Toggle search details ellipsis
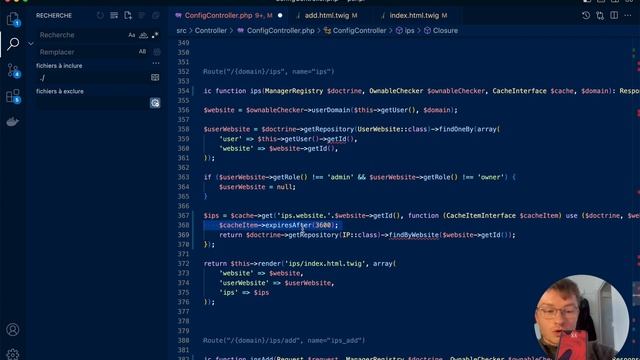The height and width of the screenshot is (360, 640). click(x=156, y=63)
